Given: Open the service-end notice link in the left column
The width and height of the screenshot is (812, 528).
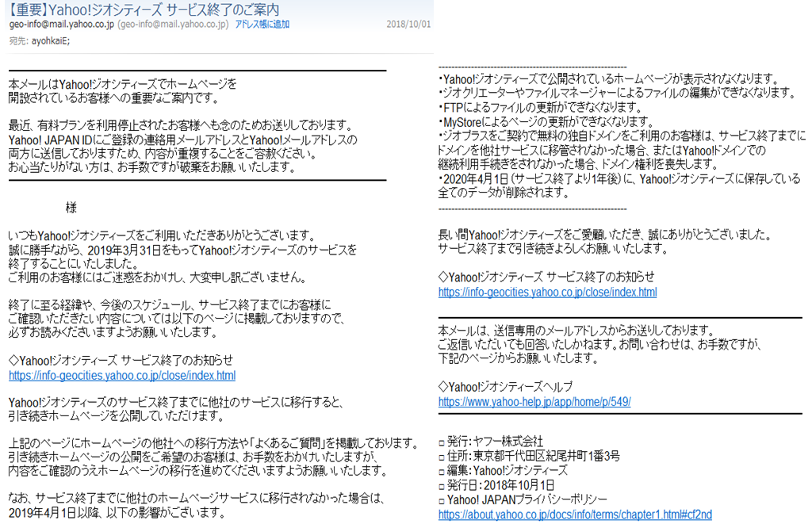Looking at the screenshot, I should click(122, 375).
